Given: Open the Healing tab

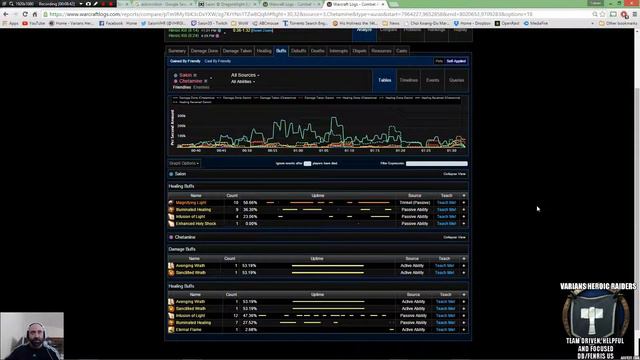Looking at the screenshot, I should point(264,51).
